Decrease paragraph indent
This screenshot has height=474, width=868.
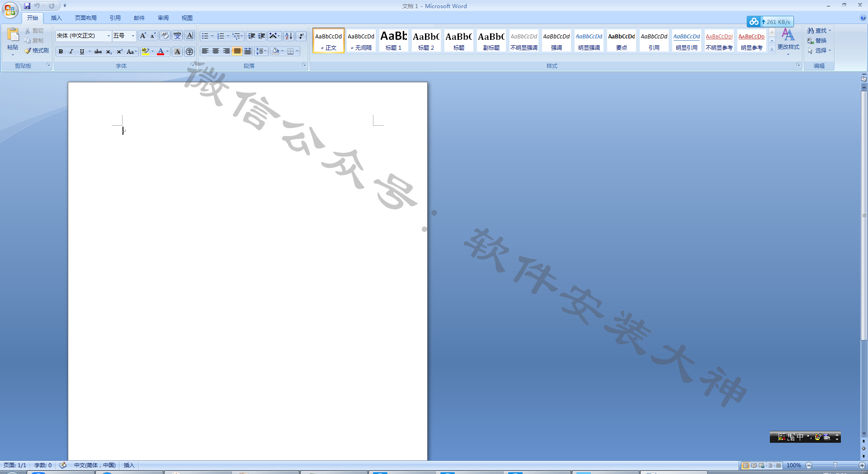[x=251, y=36]
